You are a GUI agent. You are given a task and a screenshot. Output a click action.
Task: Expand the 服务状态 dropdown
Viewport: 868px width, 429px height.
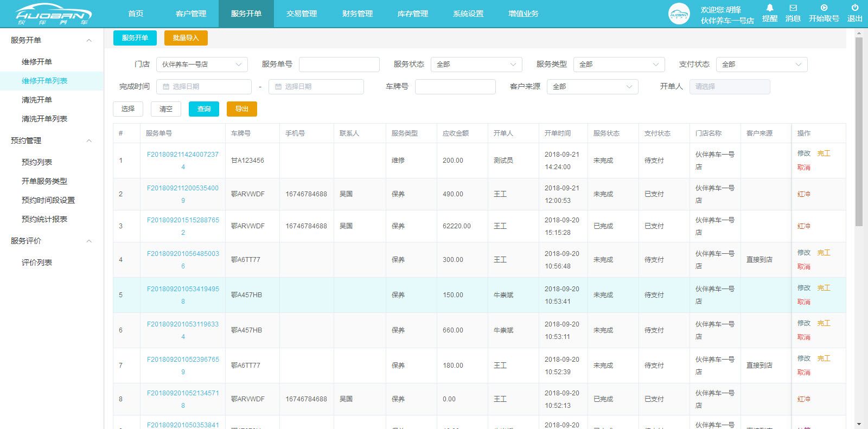tap(476, 65)
